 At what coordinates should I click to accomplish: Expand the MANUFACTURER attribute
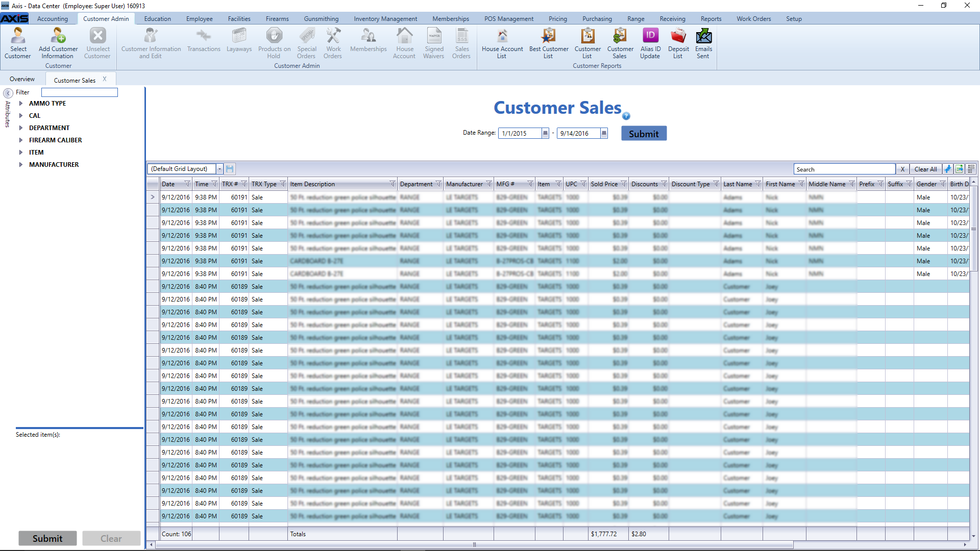coord(21,165)
